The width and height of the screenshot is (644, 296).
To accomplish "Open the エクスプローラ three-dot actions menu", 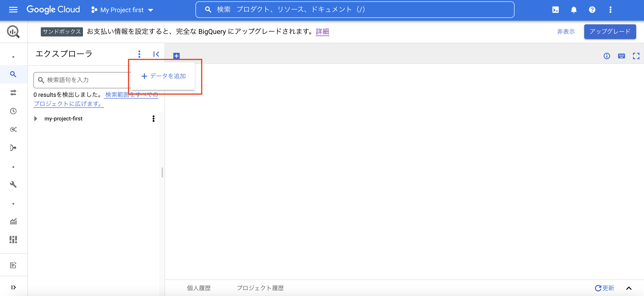I will click(139, 54).
